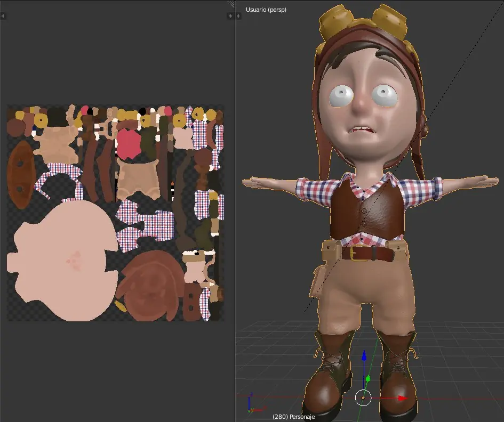Screen dimensions: 504x422
Task: Click the small axis orientation gizmo
Action: (251, 406)
